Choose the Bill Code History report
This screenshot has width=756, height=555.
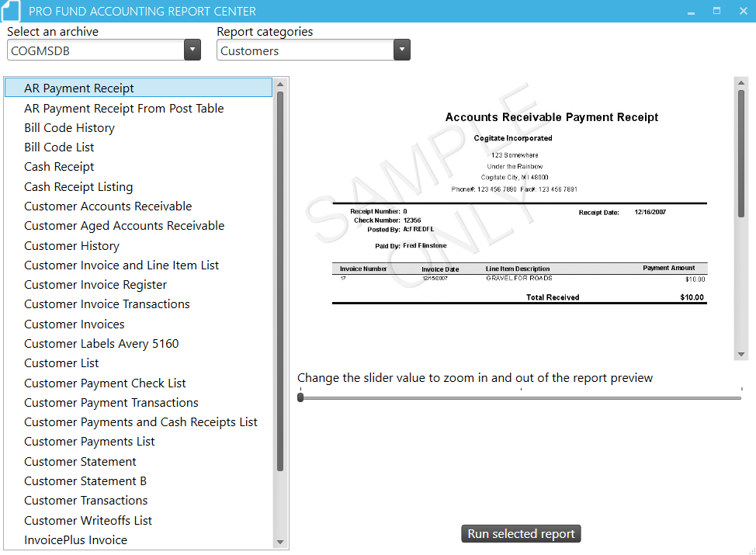tap(69, 128)
